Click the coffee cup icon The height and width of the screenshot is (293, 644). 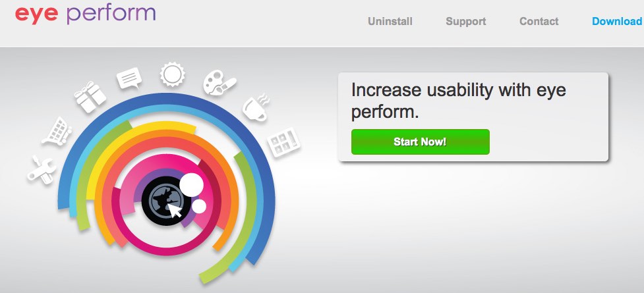[x=256, y=107]
